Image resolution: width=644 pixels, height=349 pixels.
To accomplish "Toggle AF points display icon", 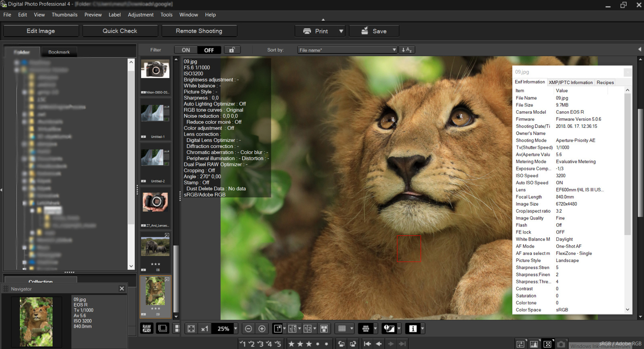I will point(365,328).
